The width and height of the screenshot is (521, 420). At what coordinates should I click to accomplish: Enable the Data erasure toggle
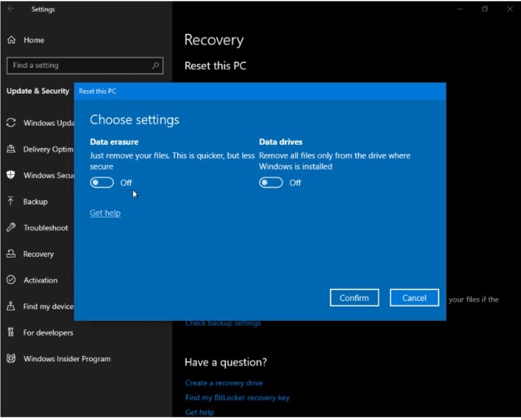click(x=102, y=183)
